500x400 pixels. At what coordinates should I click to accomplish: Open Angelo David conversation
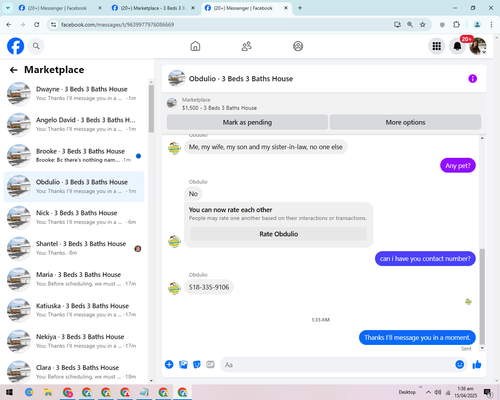point(74,125)
